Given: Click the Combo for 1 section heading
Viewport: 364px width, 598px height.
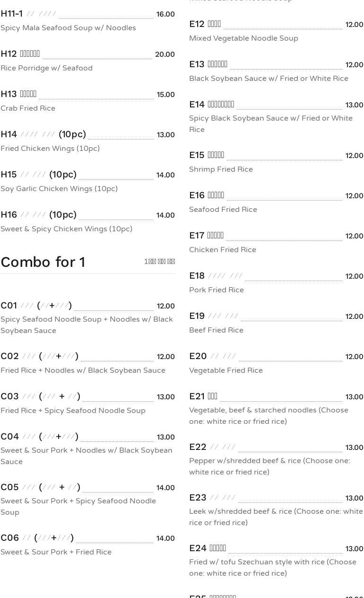Looking at the screenshot, I should (x=43, y=262).
